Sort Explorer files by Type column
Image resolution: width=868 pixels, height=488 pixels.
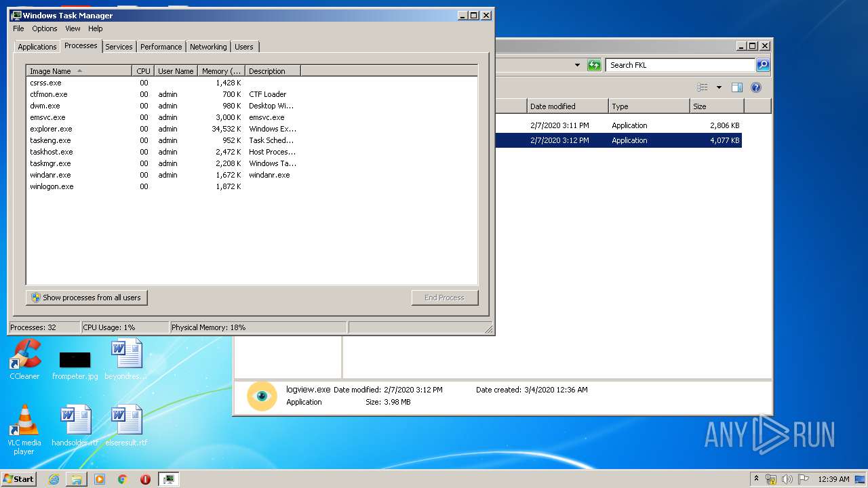[649, 106]
